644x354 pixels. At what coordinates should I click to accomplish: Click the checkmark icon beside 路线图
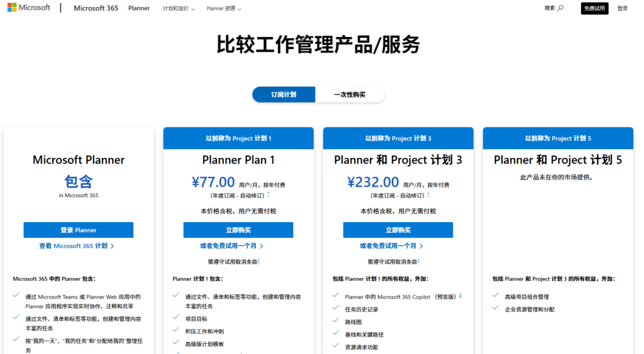coord(336,321)
